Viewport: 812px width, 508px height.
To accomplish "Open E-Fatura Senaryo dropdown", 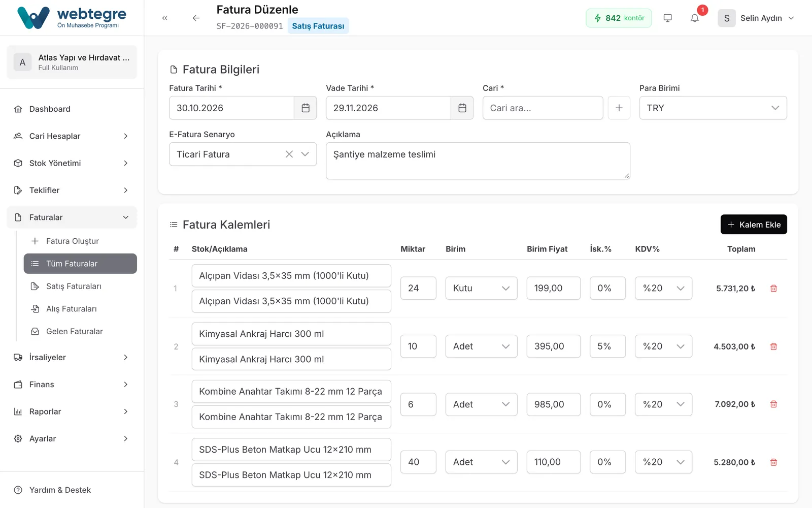I will tap(243, 154).
